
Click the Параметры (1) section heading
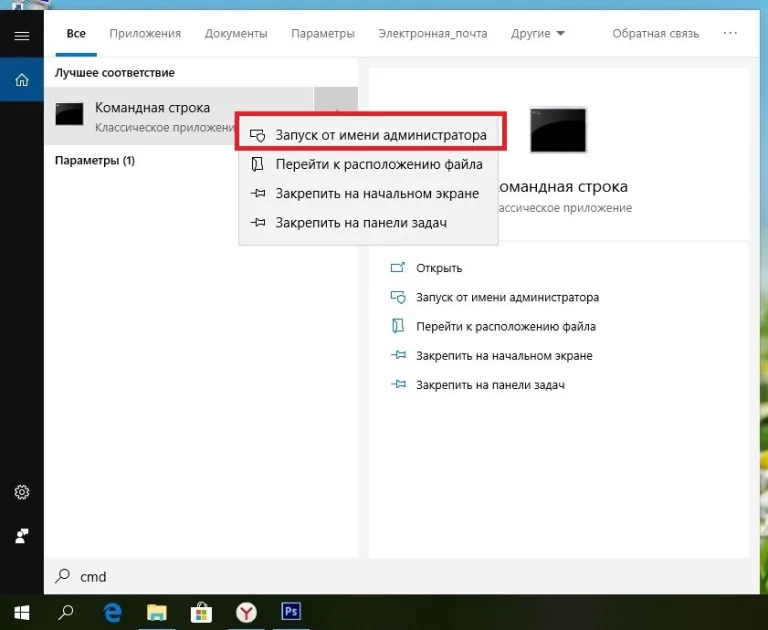coord(95,161)
